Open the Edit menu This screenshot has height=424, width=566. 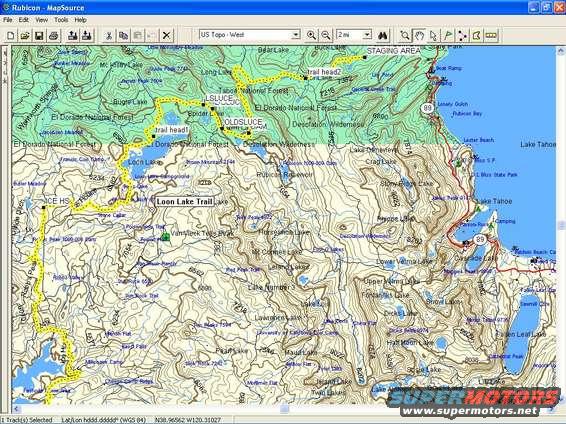tap(24, 20)
